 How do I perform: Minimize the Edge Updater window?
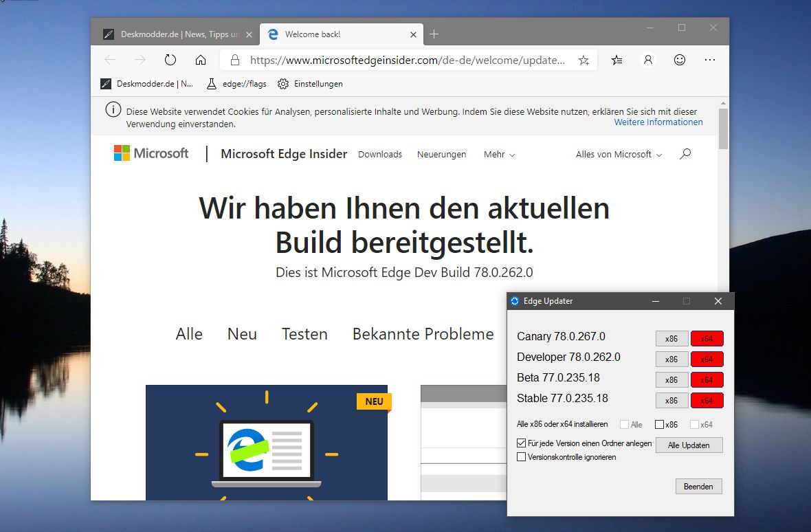pos(655,301)
